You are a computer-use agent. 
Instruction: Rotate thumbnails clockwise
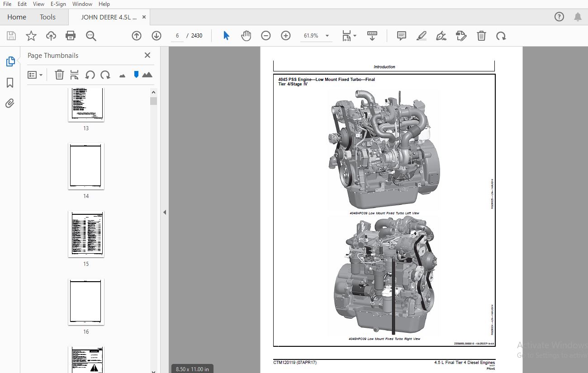(105, 75)
